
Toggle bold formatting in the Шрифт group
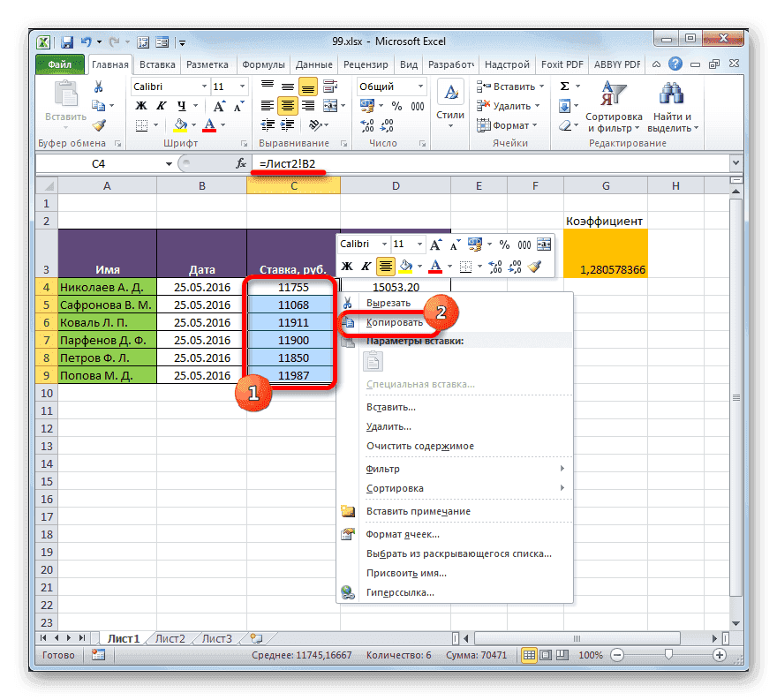pyautogui.click(x=140, y=103)
